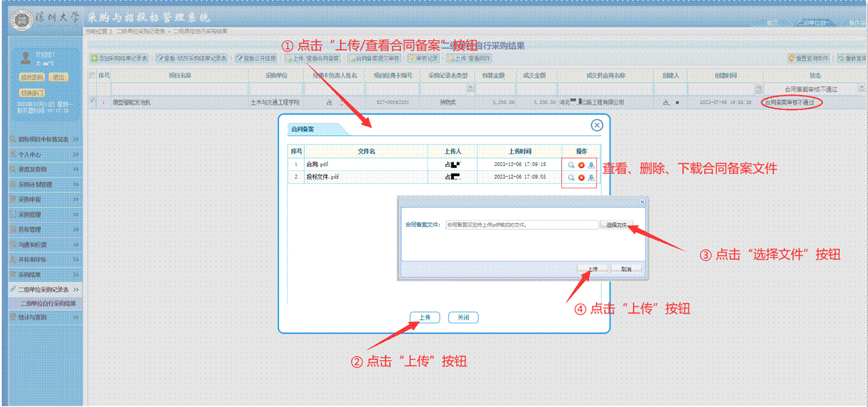
Task: Download the 投标文件.pdf file
Action: coord(591,178)
